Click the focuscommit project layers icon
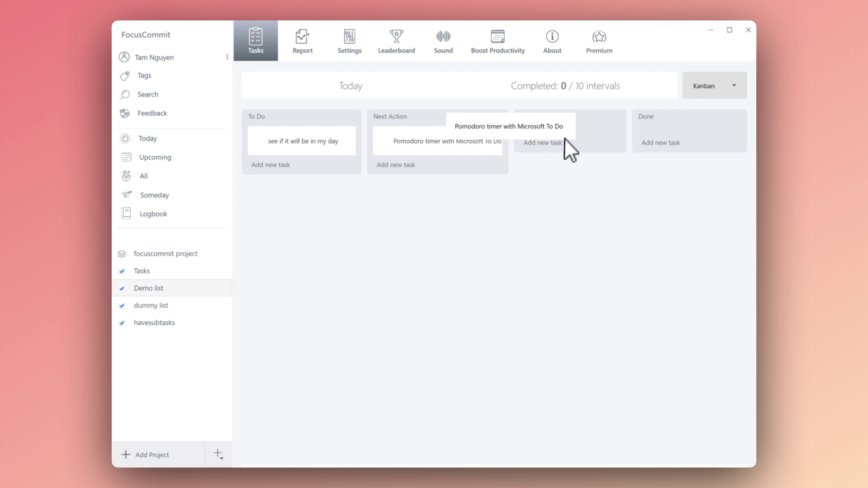 tap(122, 253)
